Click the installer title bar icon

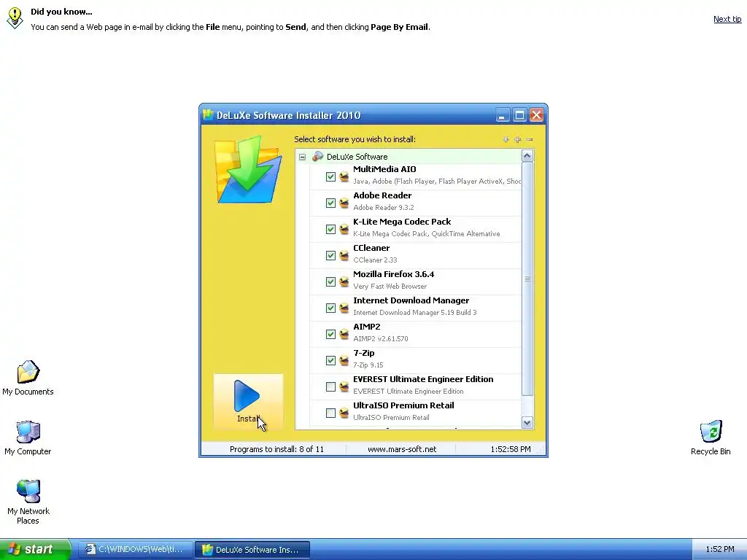208,114
